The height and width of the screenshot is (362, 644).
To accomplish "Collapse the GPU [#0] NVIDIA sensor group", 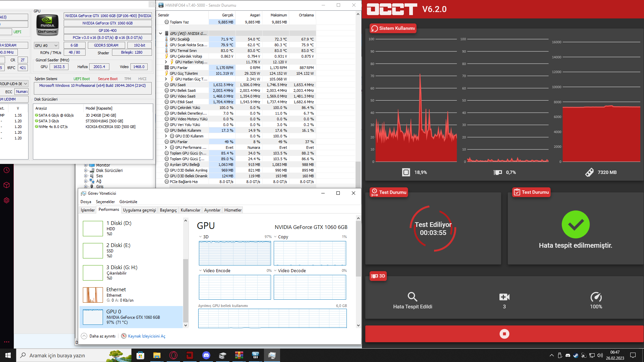I will (x=160, y=34).
